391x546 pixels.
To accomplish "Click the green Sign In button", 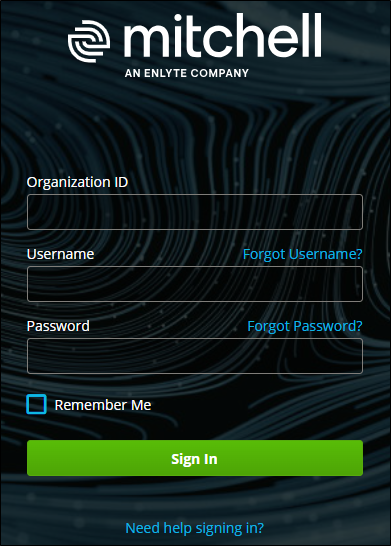I will click(195, 458).
